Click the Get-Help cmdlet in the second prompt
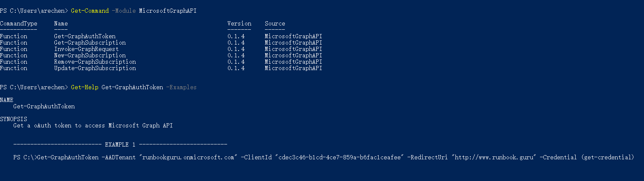This screenshot has height=181, width=644. coord(84,87)
